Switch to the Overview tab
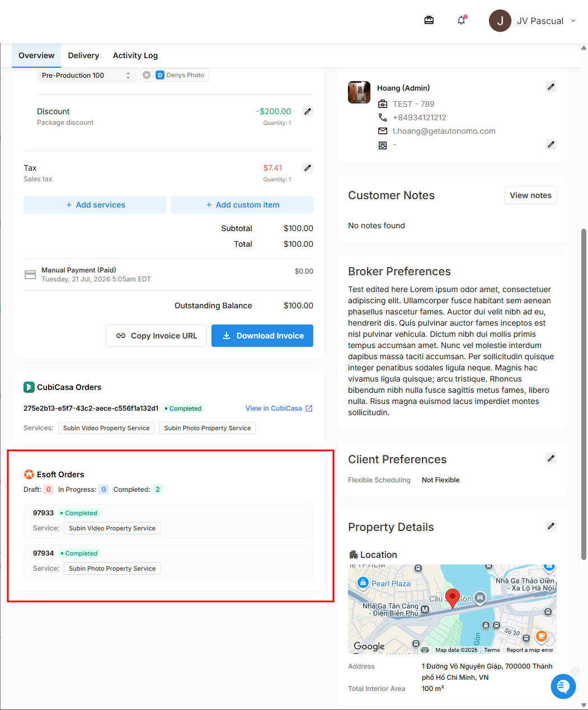 click(x=36, y=55)
